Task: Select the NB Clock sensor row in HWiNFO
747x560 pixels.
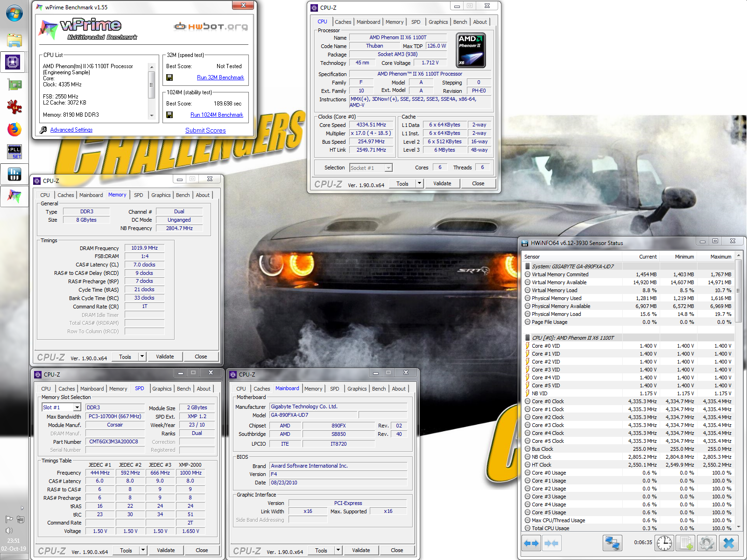Action: (x=628, y=457)
